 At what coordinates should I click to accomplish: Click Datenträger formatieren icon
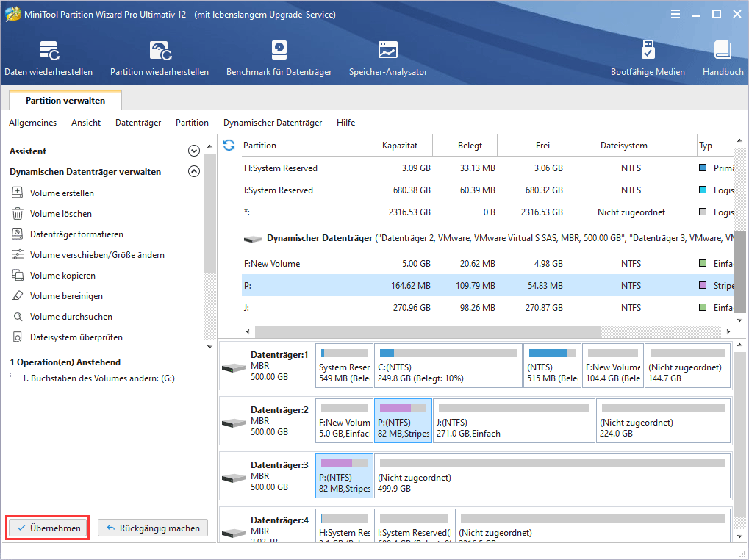click(17, 234)
